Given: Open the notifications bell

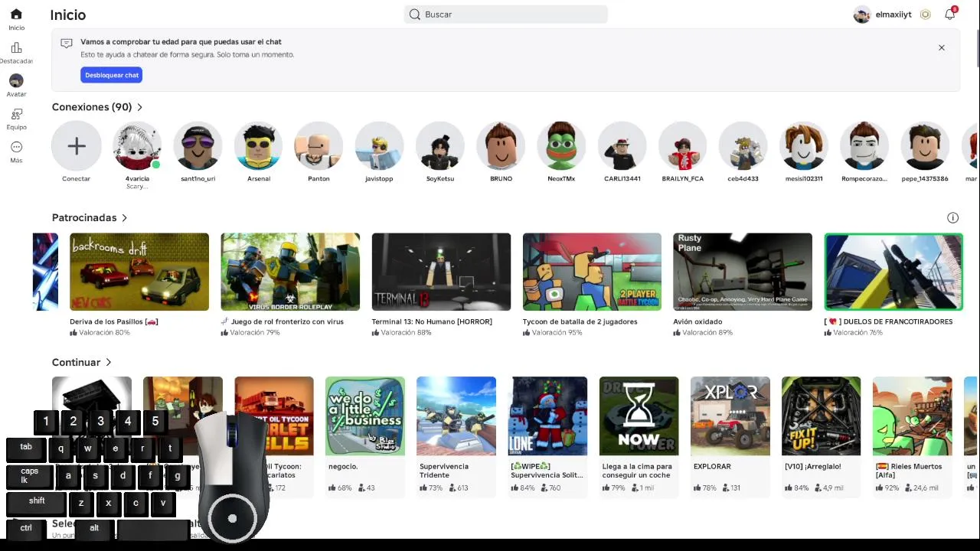Looking at the screenshot, I should [950, 15].
